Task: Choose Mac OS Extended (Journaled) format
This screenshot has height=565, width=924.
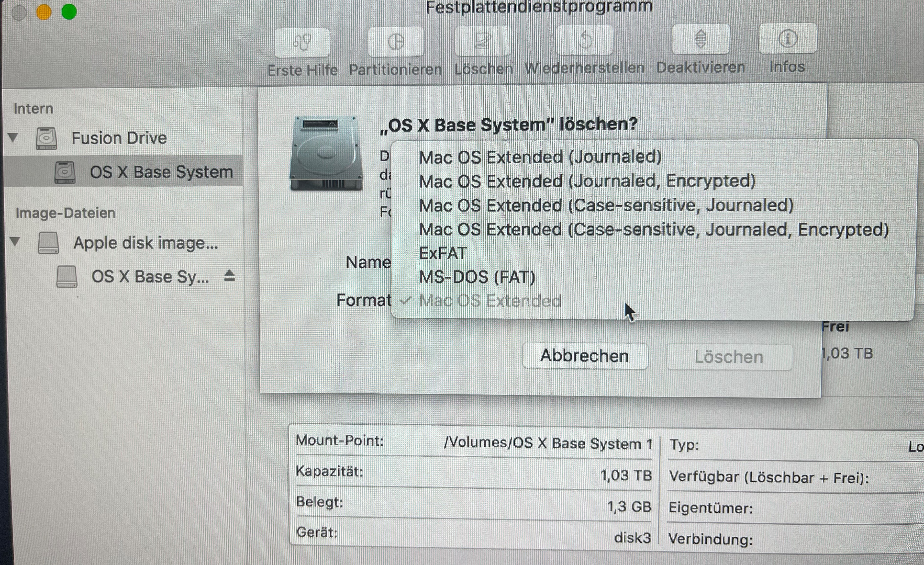Action: tap(540, 157)
